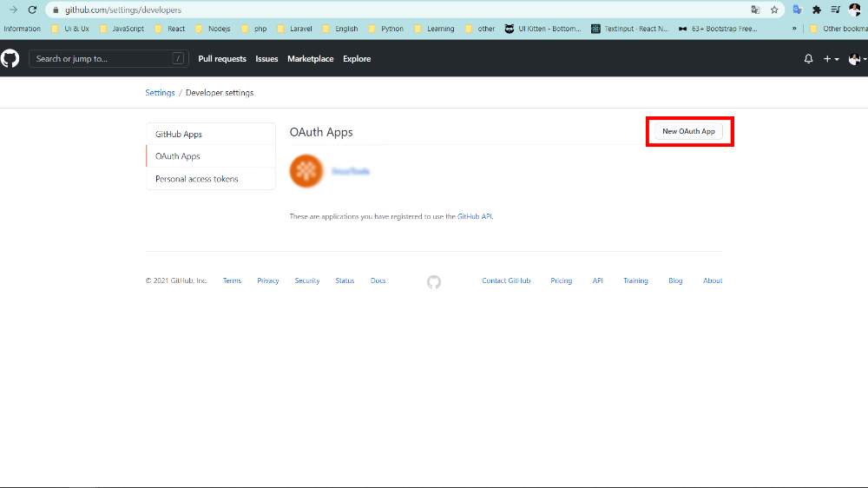This screenshot has width=868, height=488.
Task: Open the plus create-new dropdown
Action: (831, 59)
